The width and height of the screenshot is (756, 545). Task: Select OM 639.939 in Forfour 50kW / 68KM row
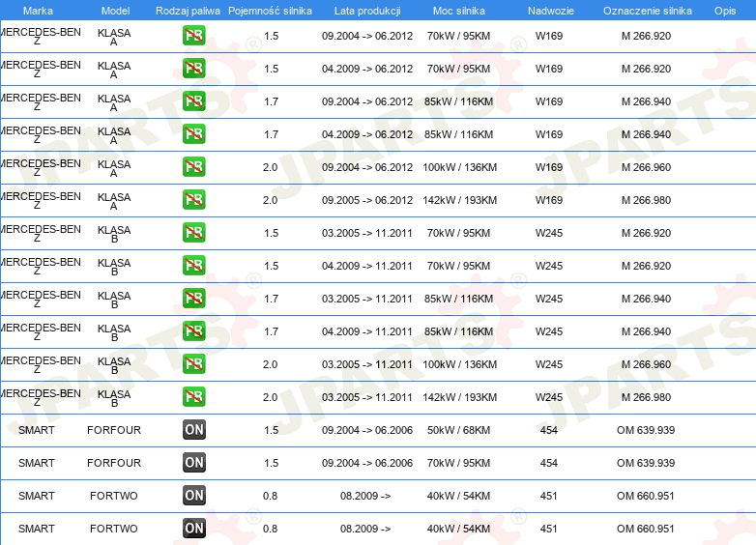click(x=646, y=430)
